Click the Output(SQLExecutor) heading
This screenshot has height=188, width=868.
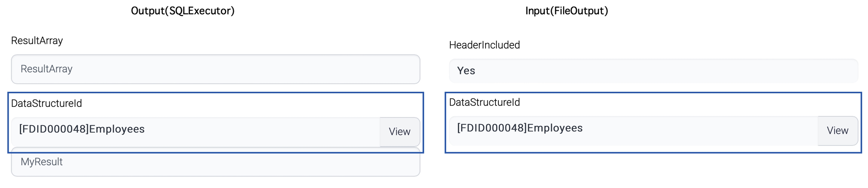tap(183, 11)
